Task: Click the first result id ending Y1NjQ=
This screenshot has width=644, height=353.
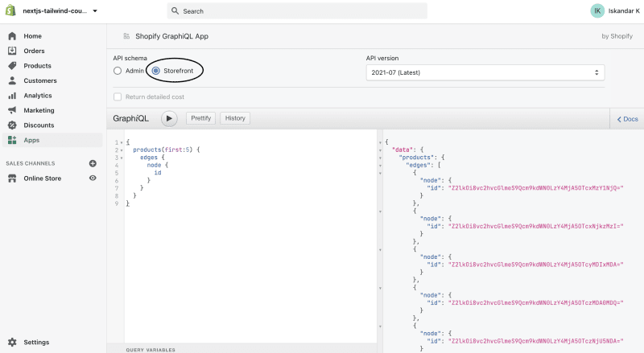Action: pyautogui.click(x=535, y=188)
